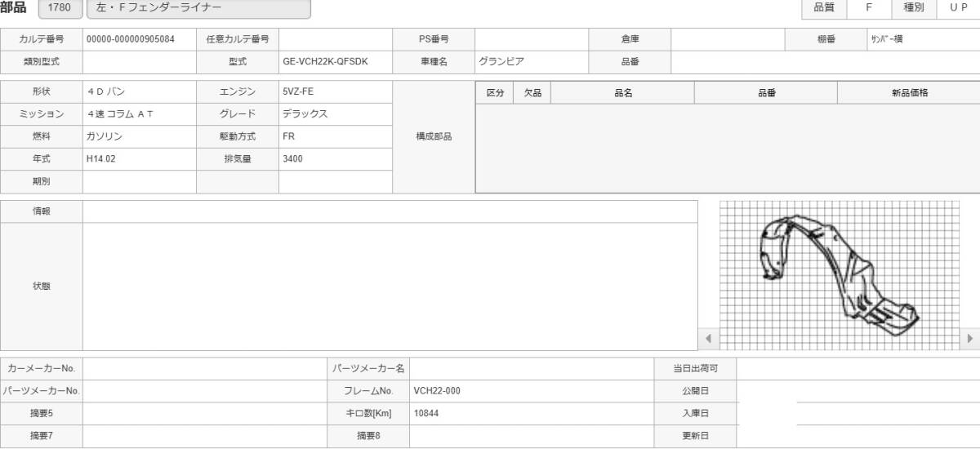Click the part code field showing 1780
980x449 pixels.
click(60, 9)
